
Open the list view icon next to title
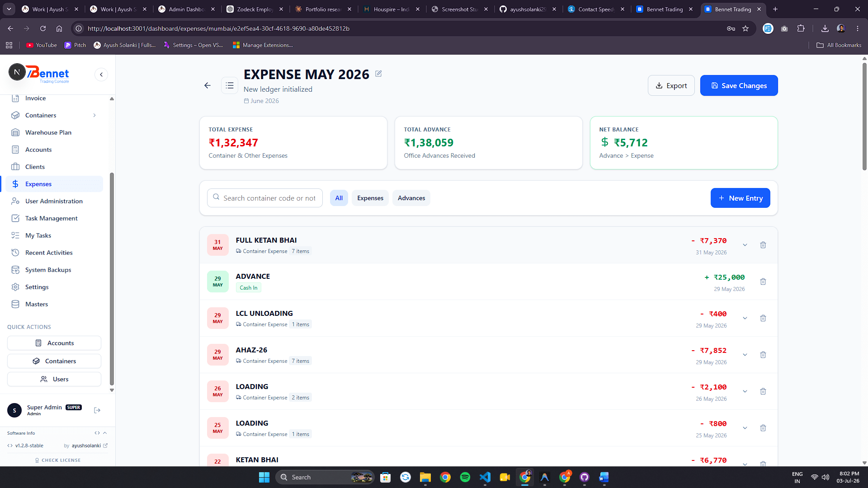(230, 85)
